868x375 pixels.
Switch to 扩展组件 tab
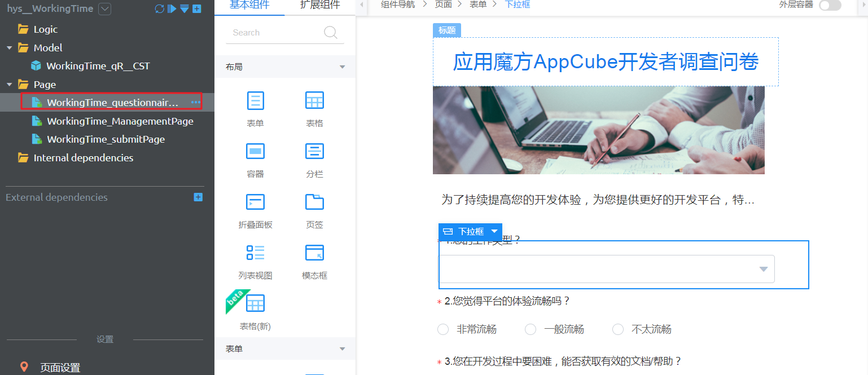pyautogui.click(x=320, y=5)
